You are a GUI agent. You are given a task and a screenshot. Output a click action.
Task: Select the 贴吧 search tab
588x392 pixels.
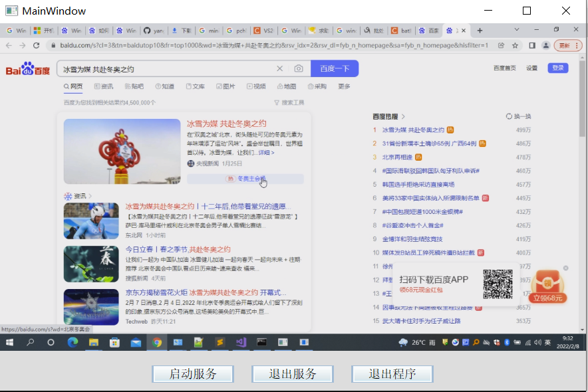pyautogui.click(x=134, y=86)
